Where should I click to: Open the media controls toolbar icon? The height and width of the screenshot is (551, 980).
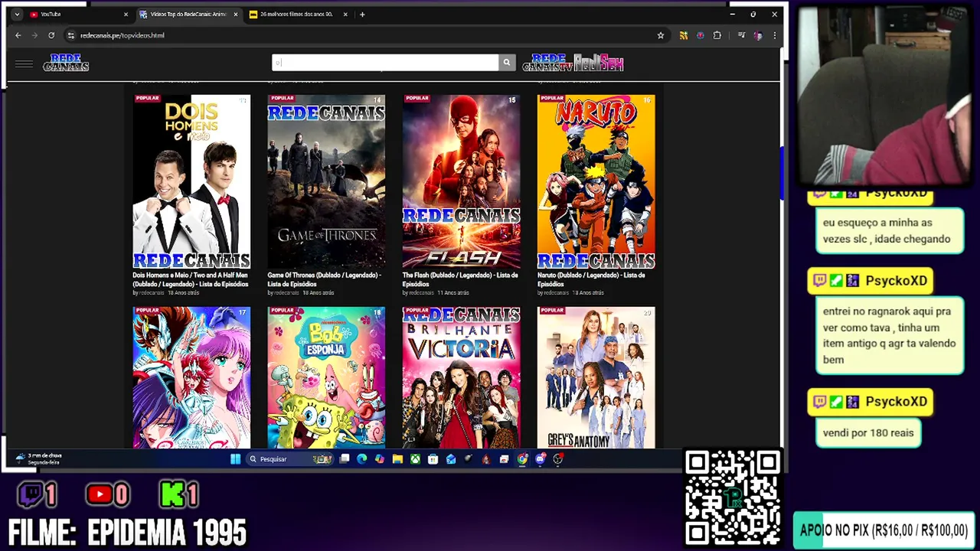[x=741, y=35]
